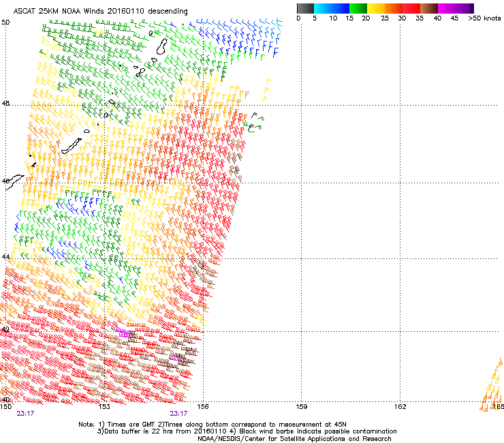Click the gray 0-5 knots legend segment

[305, 8]
